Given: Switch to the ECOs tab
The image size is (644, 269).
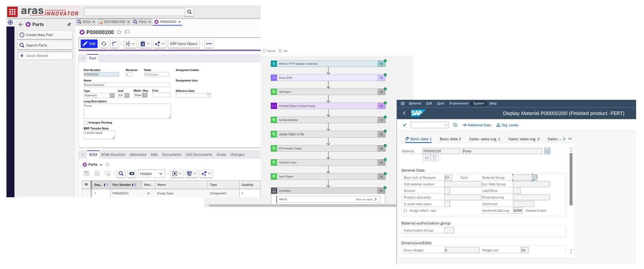Looking at the screenshot, I should 87,22.
